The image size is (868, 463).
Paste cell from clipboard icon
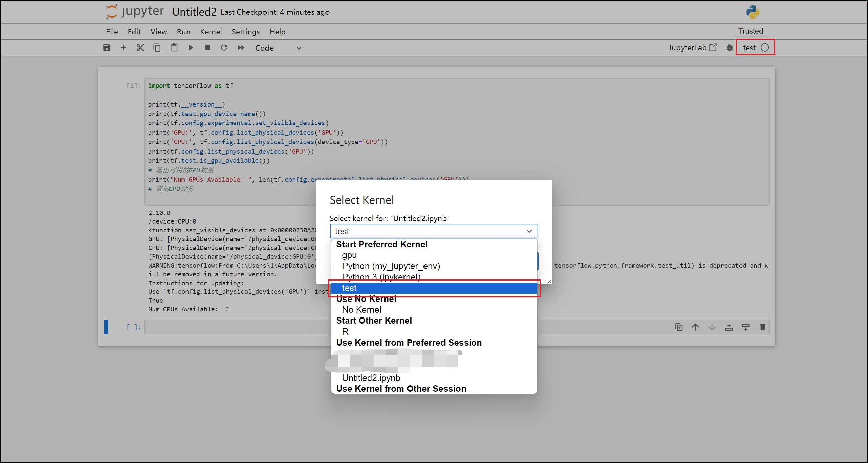click(x=174, y=48)
